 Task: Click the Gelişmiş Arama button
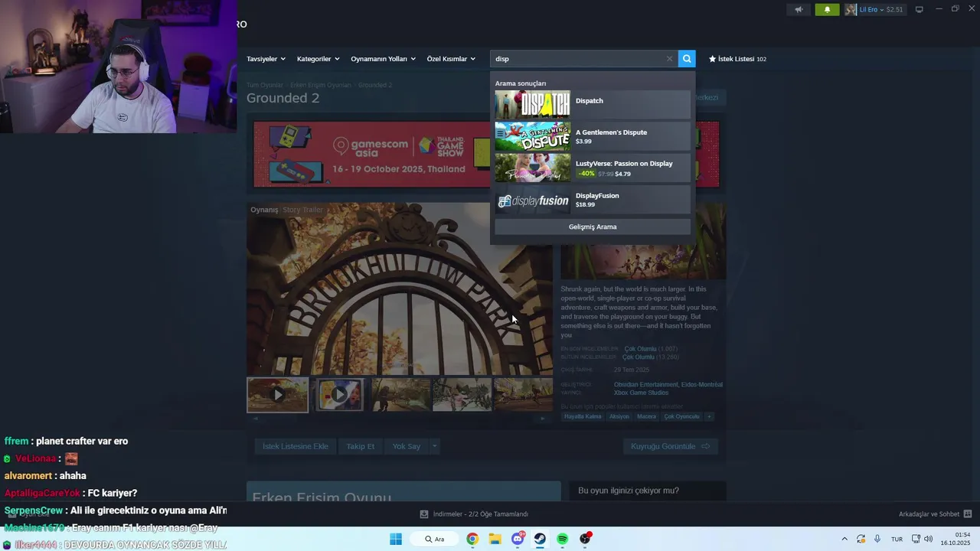tap(593, 227)
